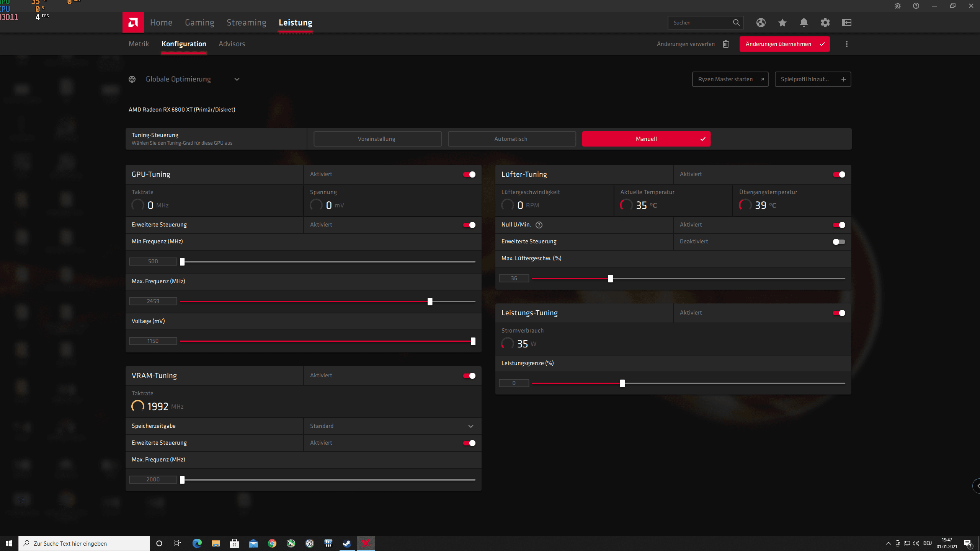Open the help question mark icon
The width and height of the screenshot is (980, 551).
point(916,6)
